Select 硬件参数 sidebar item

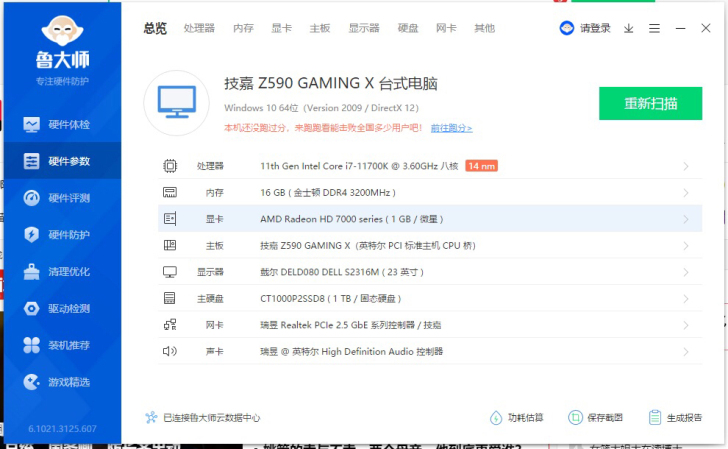coord(62,161)
